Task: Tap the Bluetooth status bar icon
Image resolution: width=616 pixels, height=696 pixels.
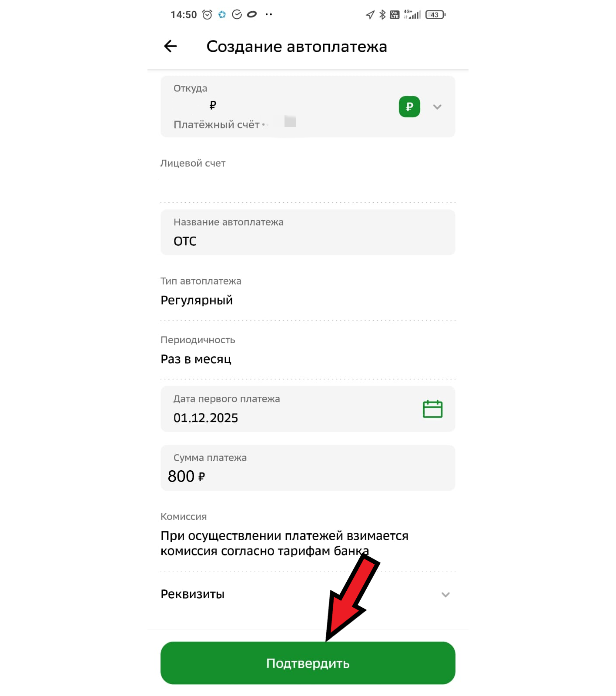Action: click(x=382, y=15)
